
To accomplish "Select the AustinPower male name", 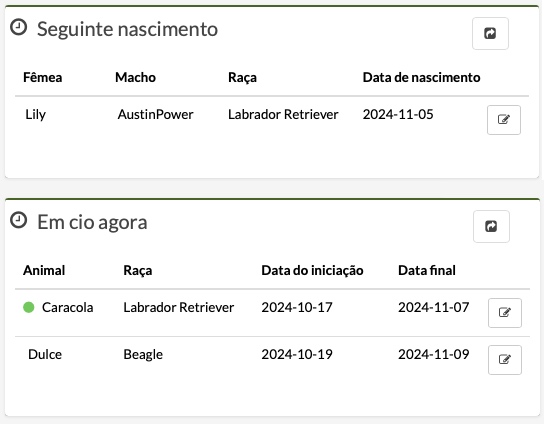I will [155, 115].
